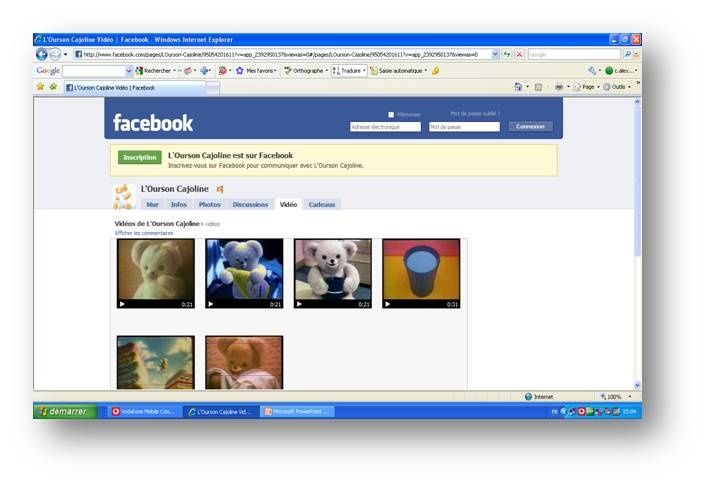Open the pink teddy bear video thumbnail

pyautogui.click(x=244, y=362)
